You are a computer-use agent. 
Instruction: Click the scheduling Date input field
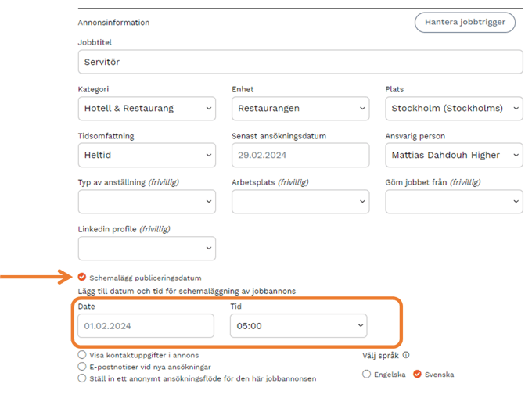[146, 325]
